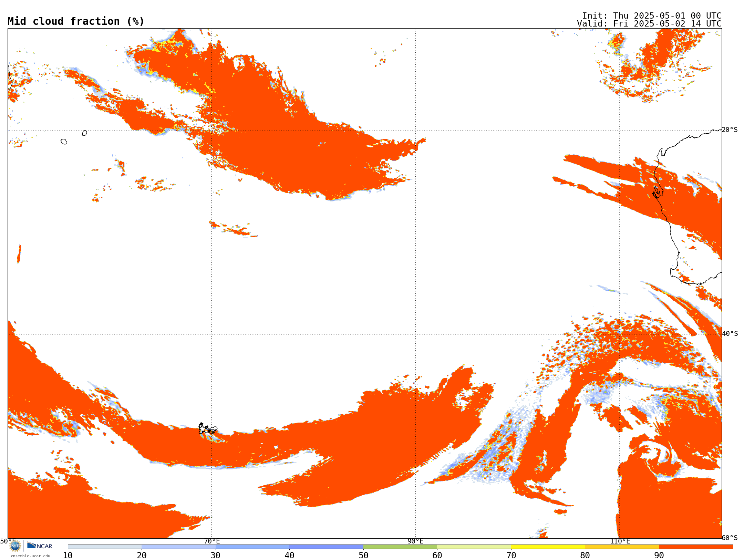The image size is (744, 560).
Task: Click the NCAR logo
Action: pos(40,546)
